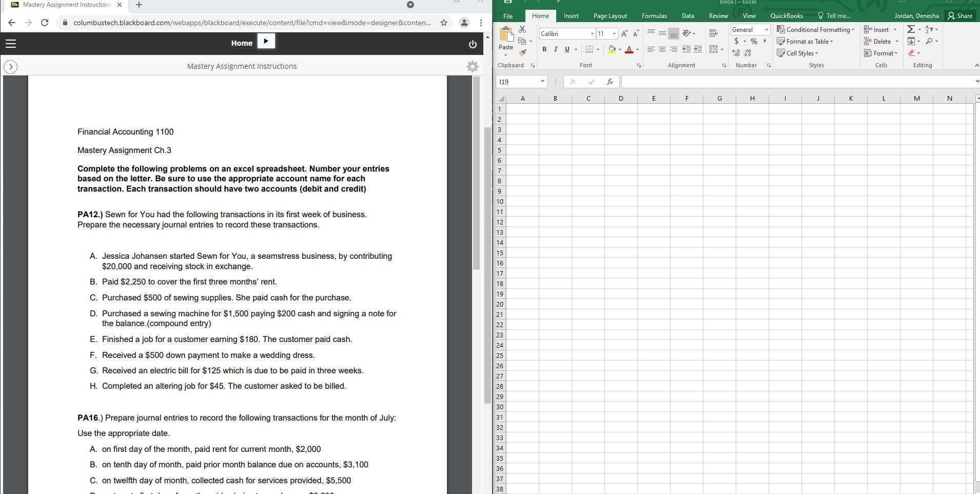Image resolution: width=980 pixels, height=494 pixels.
Task: Open the Calibri font name dropdown
Action: tap(592, 34)
